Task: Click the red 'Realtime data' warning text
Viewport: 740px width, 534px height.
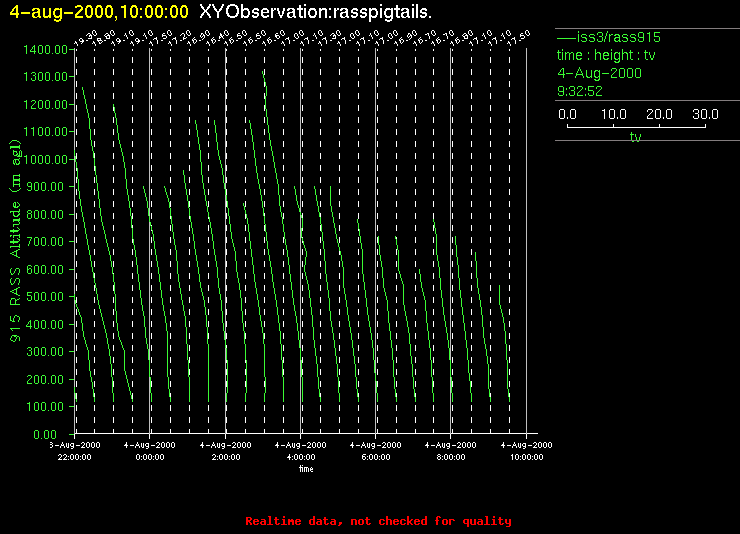Action: 378,521
